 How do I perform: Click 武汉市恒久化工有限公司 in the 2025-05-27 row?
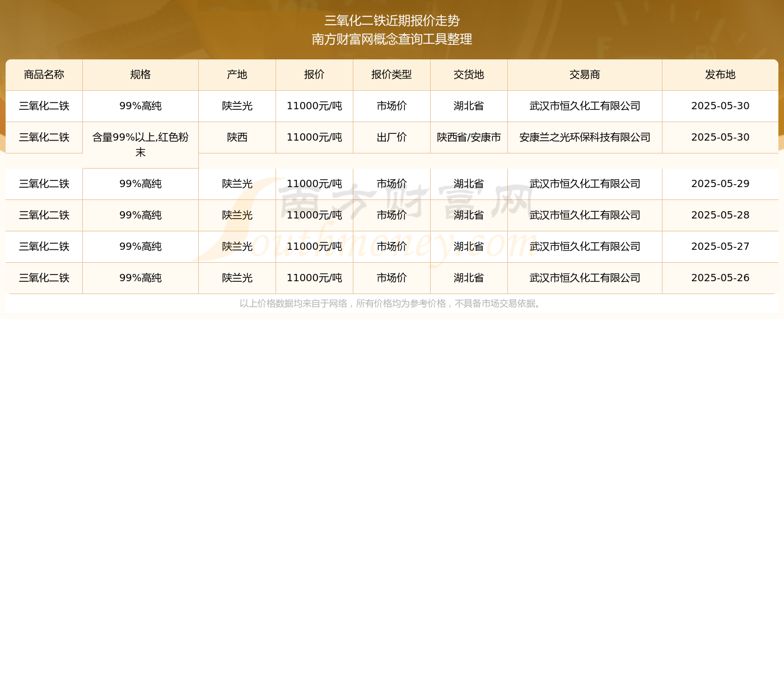[x=585, y=246]
